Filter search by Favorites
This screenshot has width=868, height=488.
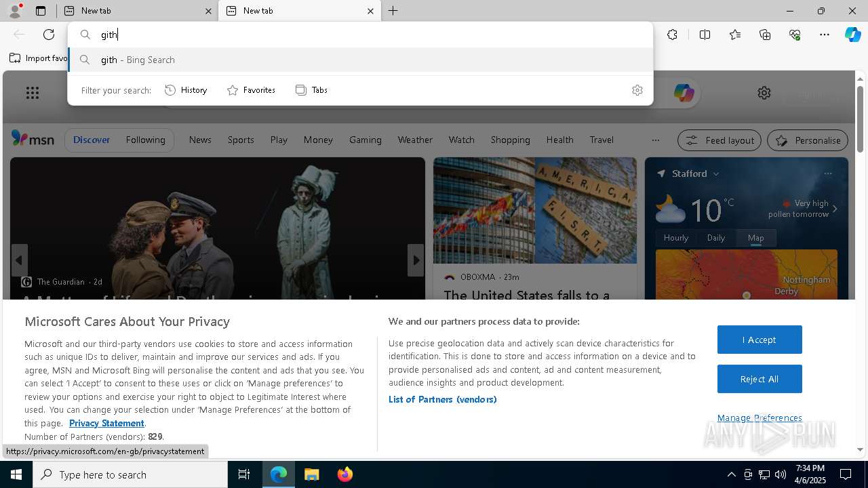251,90
